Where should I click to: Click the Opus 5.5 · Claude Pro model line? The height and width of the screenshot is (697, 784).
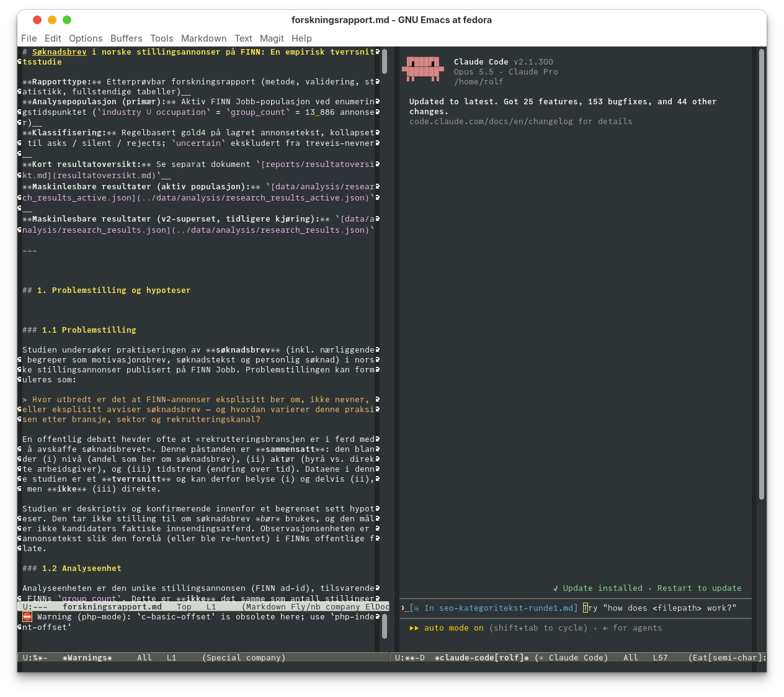tap(506, 72)
